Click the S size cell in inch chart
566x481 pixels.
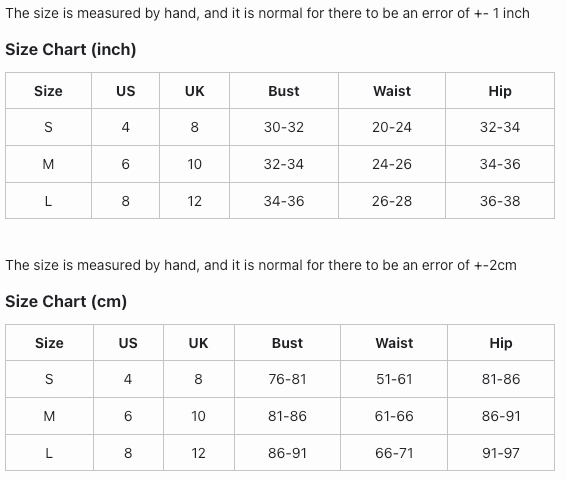pyautogui.click(x=48, y=127)
